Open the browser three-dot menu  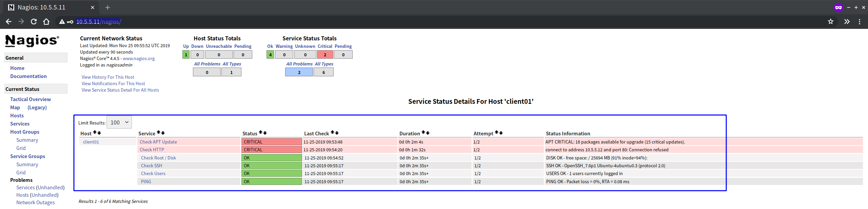[859, 21]
